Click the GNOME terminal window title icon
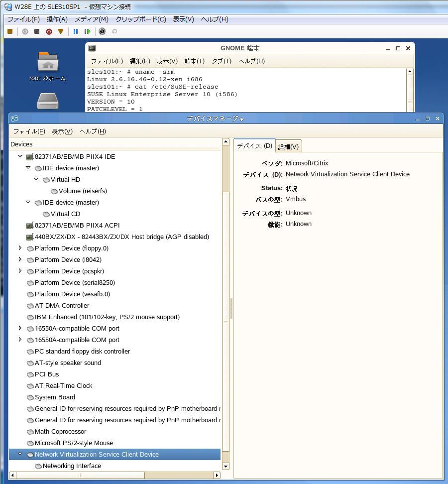448x484 pixels. click(x=92, y=48)
